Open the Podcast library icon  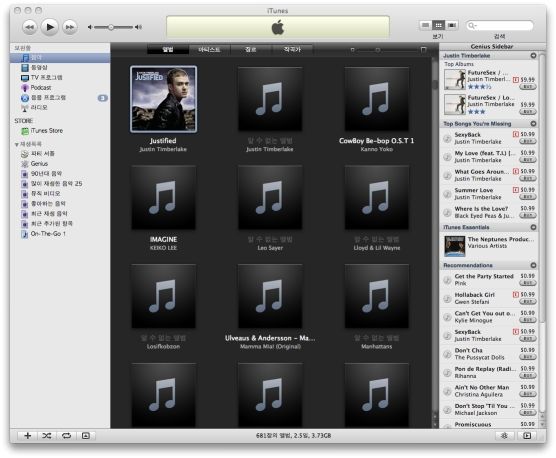pos(25,88)
